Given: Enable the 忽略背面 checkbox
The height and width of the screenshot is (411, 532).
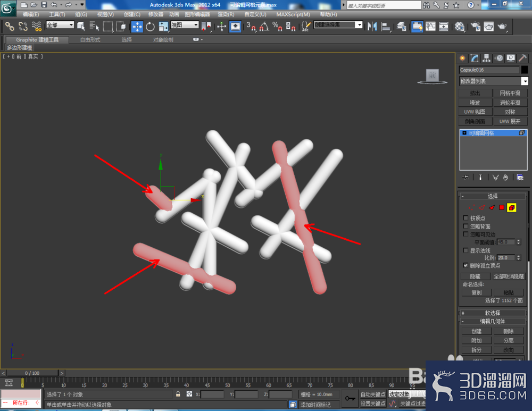Looking at the screenshot, I should tap(465, 226).
